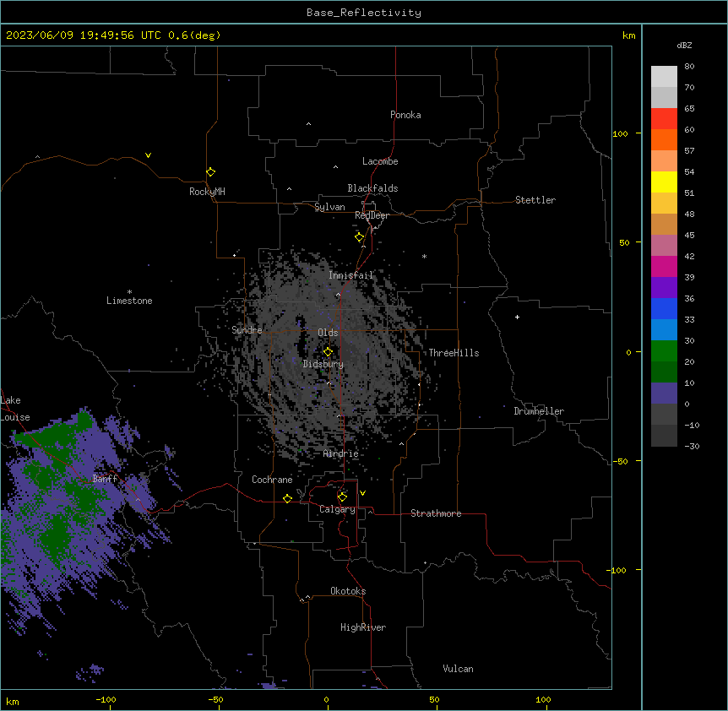Image resolution: width=728 pixels, height=711 pixels.
Task: Click the purple legend swatch between 39 and 36
Action: pyautogui.click(x=664, y=288)
